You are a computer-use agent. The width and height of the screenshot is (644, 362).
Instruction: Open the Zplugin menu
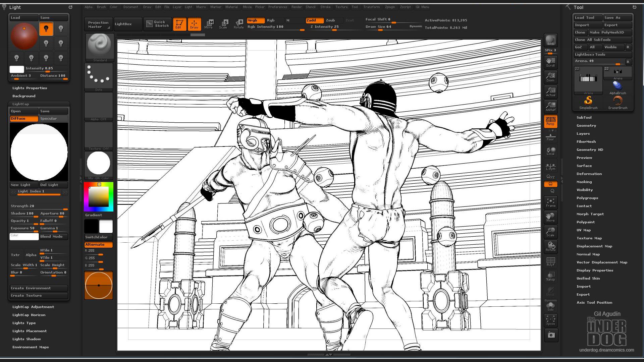click(x=390, y=7)
